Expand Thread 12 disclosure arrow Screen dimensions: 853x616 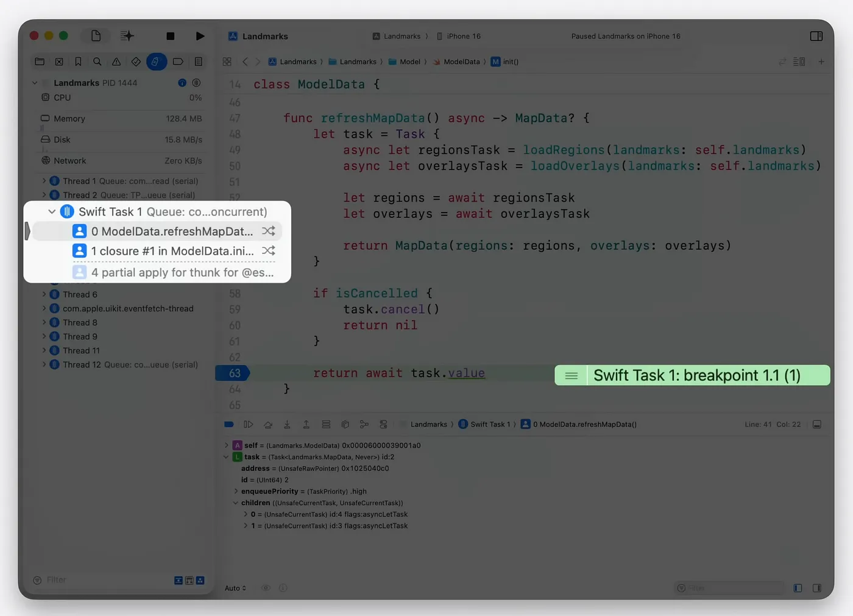[44, 364]
